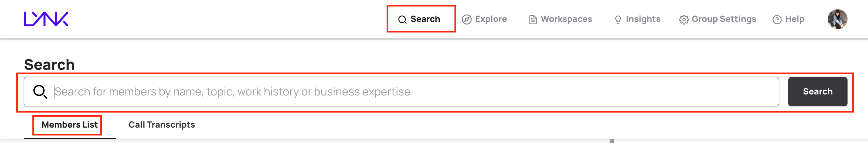This screenshot has height=143, width=868.
Task: Select the Search label in the top navigation
Action: (425, 19)
